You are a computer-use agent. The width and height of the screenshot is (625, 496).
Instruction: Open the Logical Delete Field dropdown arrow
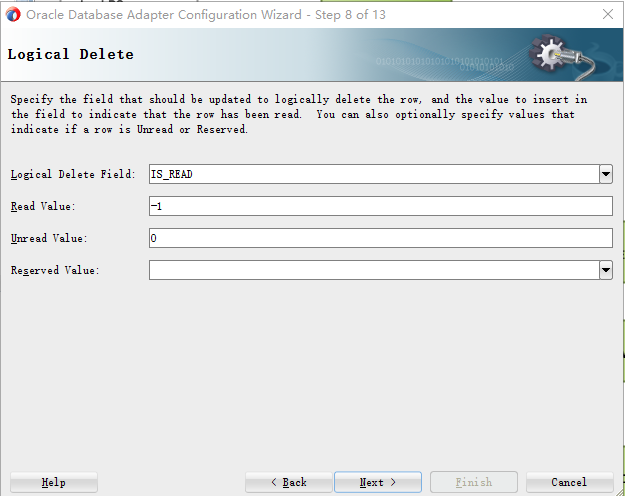click(x=605, y=174)
